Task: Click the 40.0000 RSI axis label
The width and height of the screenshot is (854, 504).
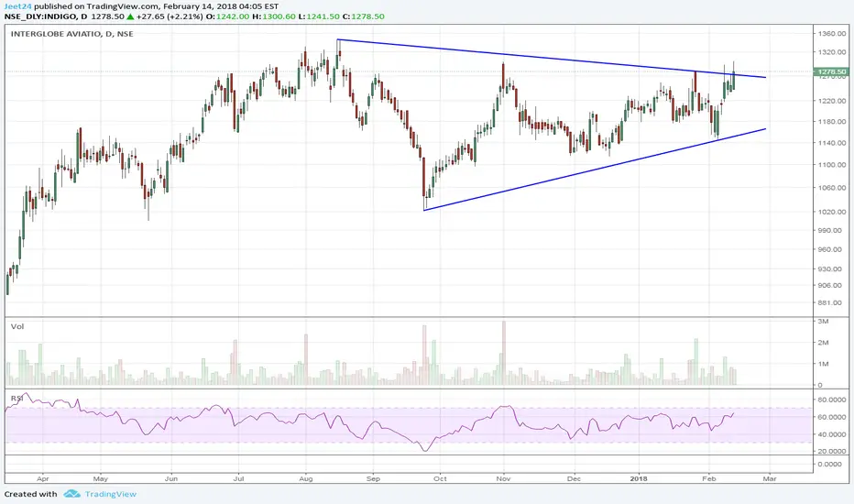Action: click(832, 434)
